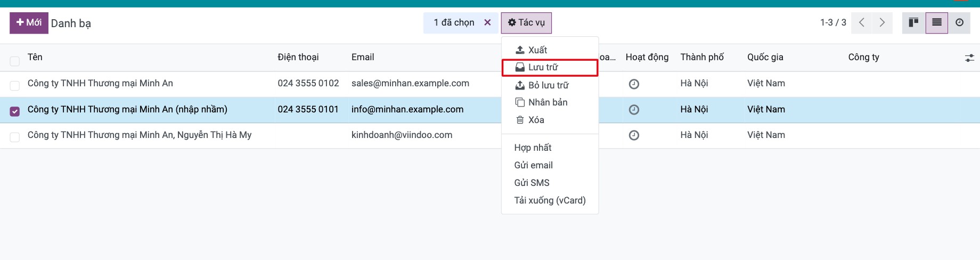This screenshot has height=260, width=980.
Task: Check the Nguyễn Thị Hà My row checkbox
Action: pyautogui.click(x=15, y=137)
